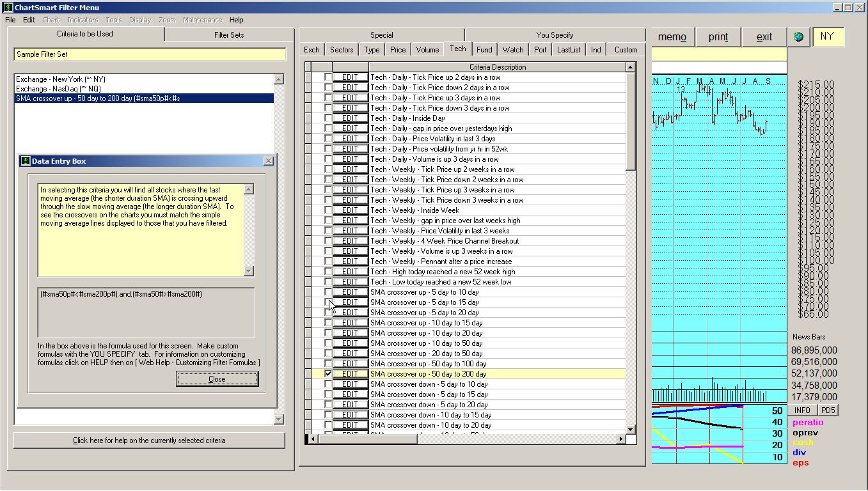The image size is (868, 491).
Task: Click inside the NY symbol entry box
Action: pos(828,36)
